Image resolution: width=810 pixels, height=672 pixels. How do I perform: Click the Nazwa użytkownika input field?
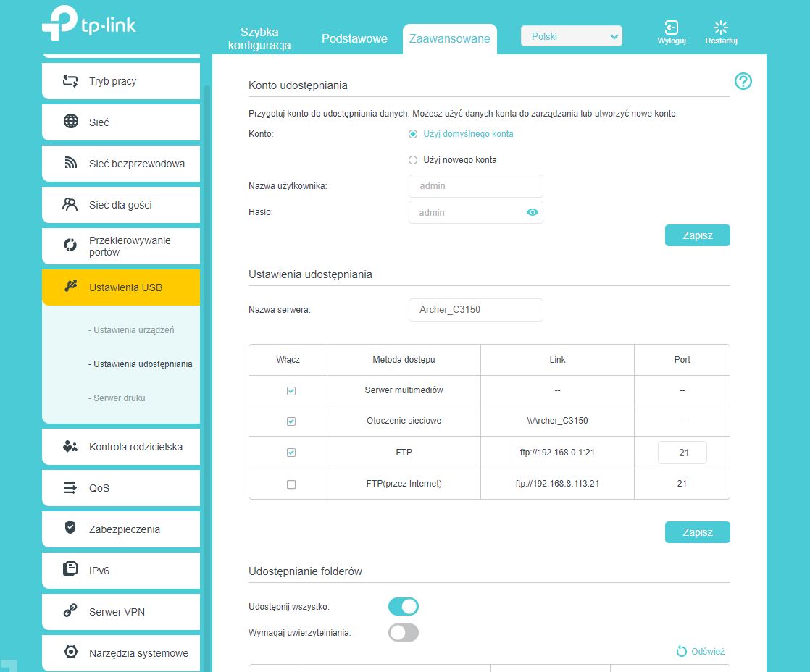point(476,186)
